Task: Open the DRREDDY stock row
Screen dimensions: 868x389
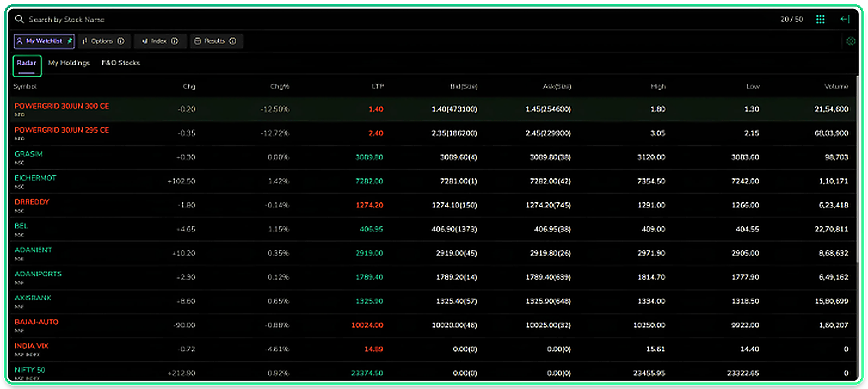Action: pyautogui.click(x=433, y=205)
